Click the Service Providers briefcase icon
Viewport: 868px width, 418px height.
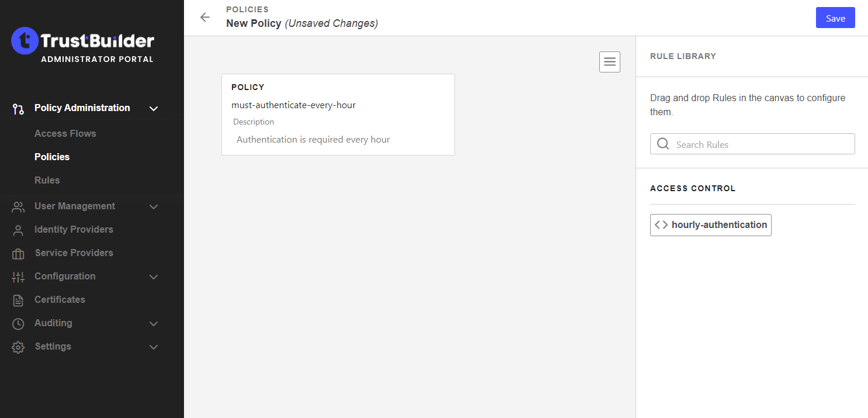18,253
